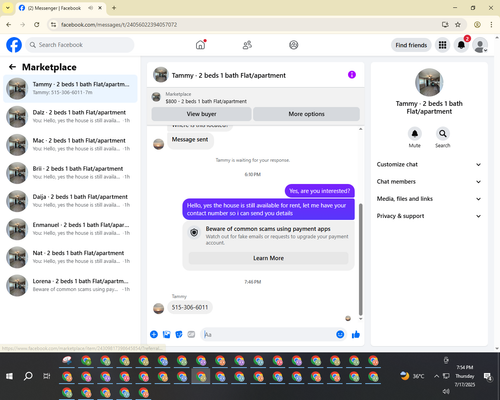
Task: Search in conversation with the magnifier icon
Action: (443, 134)
